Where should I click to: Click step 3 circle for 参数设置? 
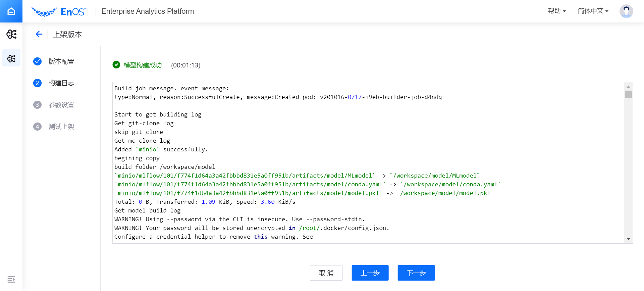(x=38, y=105)
